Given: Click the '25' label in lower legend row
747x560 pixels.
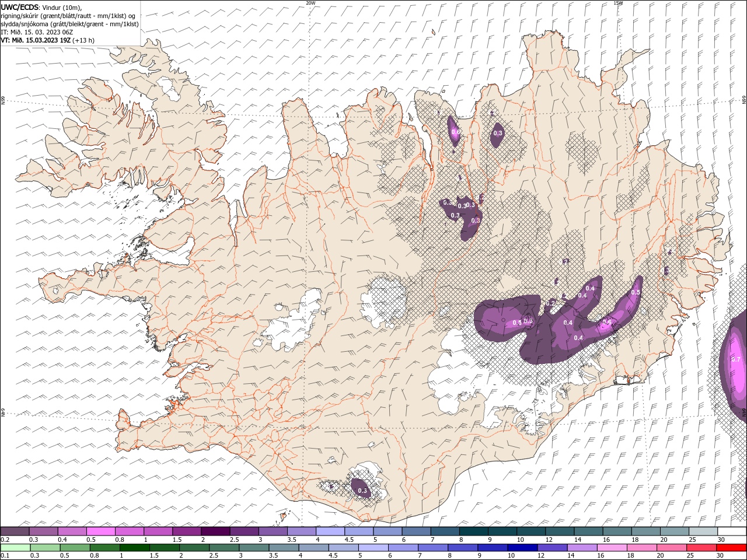Looking at the screenshot, I should tap(690, 555).
